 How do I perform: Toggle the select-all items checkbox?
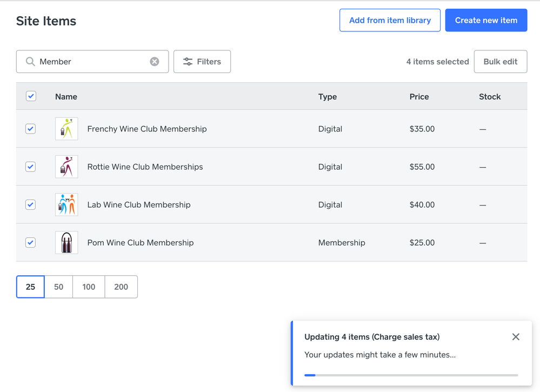pos(31,96)
